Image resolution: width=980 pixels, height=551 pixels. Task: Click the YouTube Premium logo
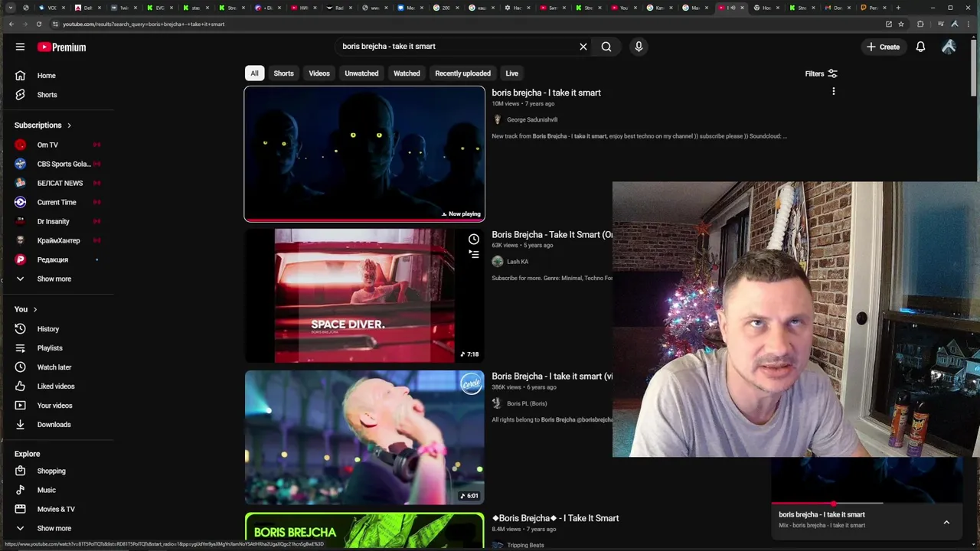(61, 47)
